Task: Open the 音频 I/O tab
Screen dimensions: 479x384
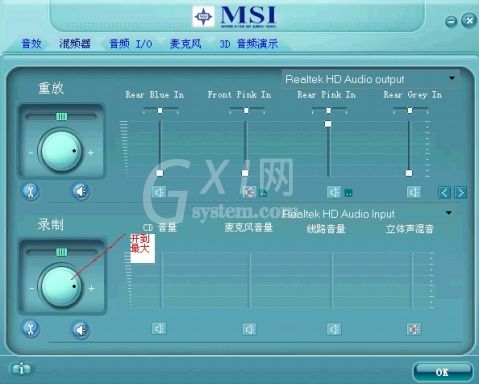Action: point(131,44)
